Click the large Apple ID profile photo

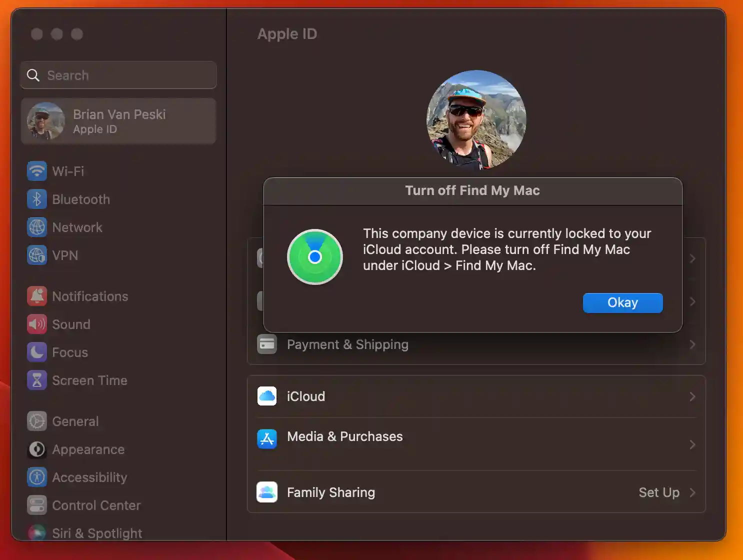point(476,120)
